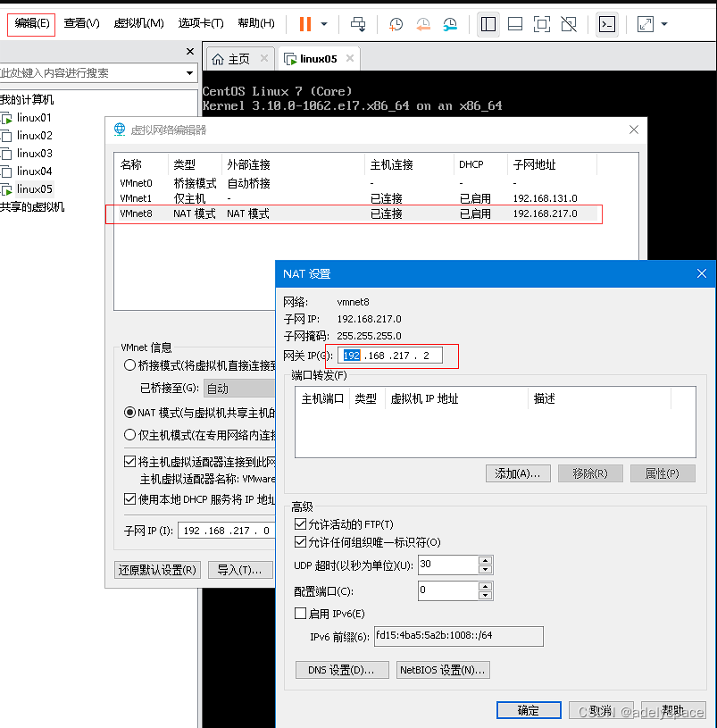Open the 选项卡(T) menu
Screen dimensions: 717x728
201,23
